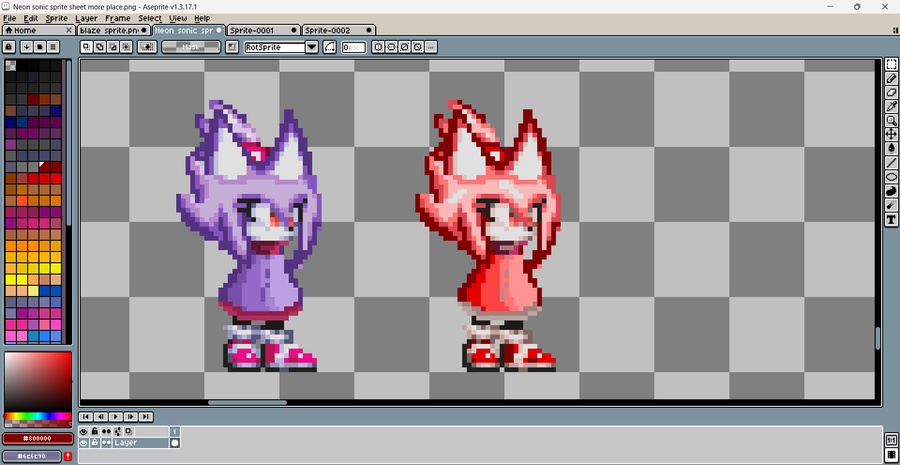Click the rainbow hue slider

tap(38, 416)
